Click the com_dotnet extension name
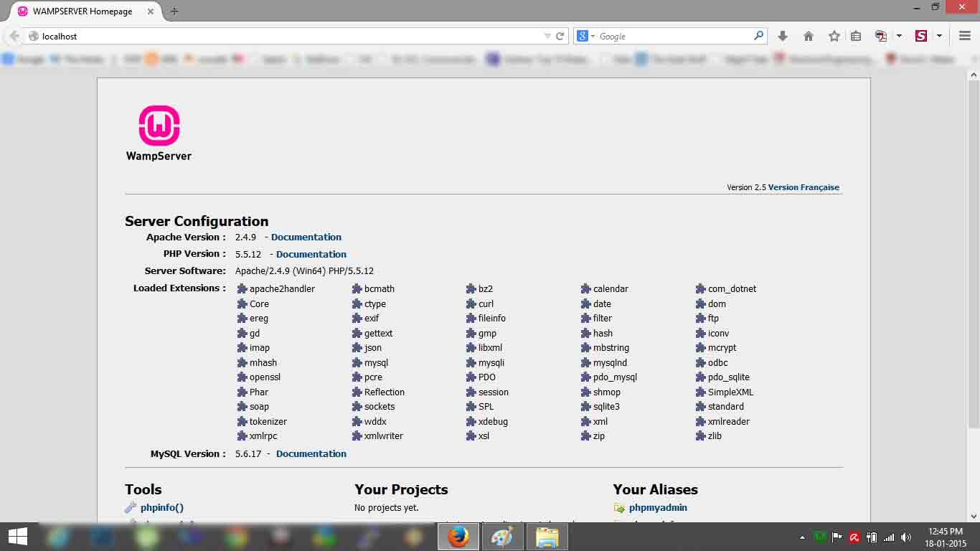Image resolution: width=980 pixels, height=551 pixels. point(732,289)
